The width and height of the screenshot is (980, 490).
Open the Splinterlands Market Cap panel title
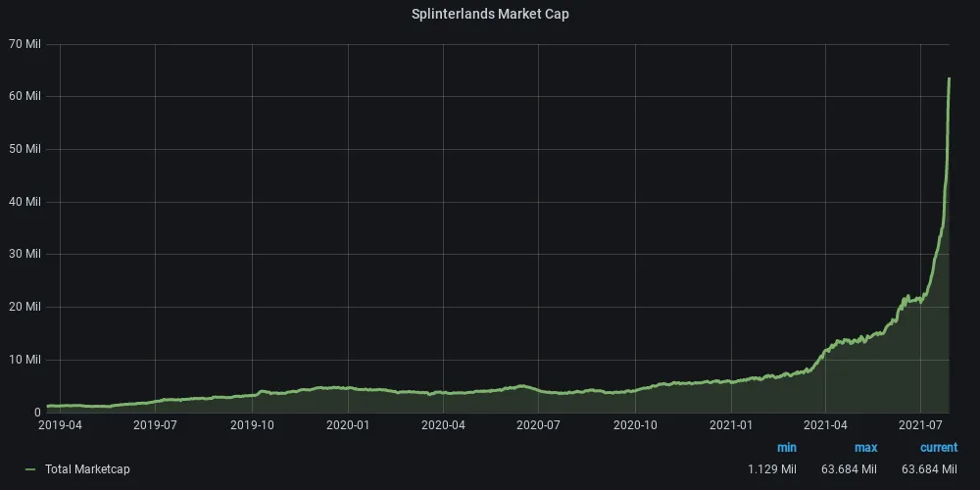[490, 15]
